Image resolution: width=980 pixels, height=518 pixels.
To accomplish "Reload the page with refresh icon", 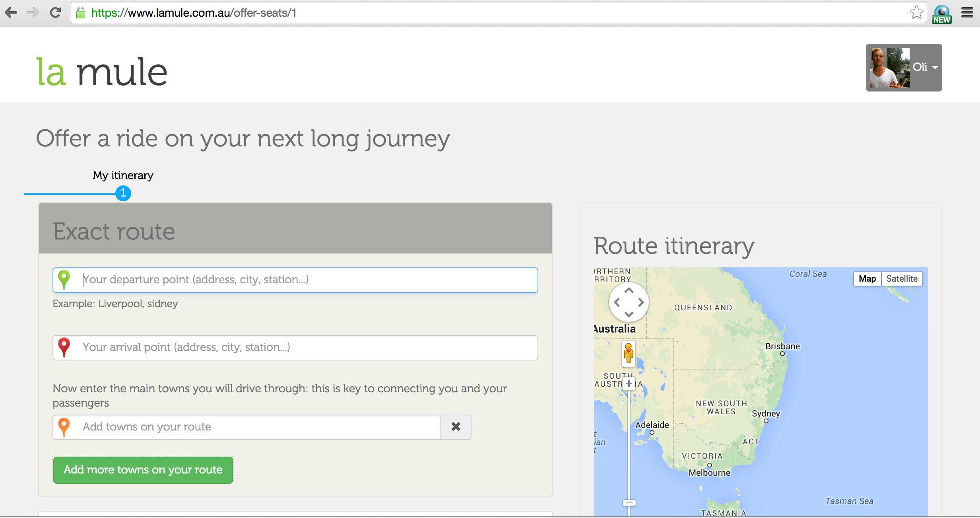I will click(55, 13).
